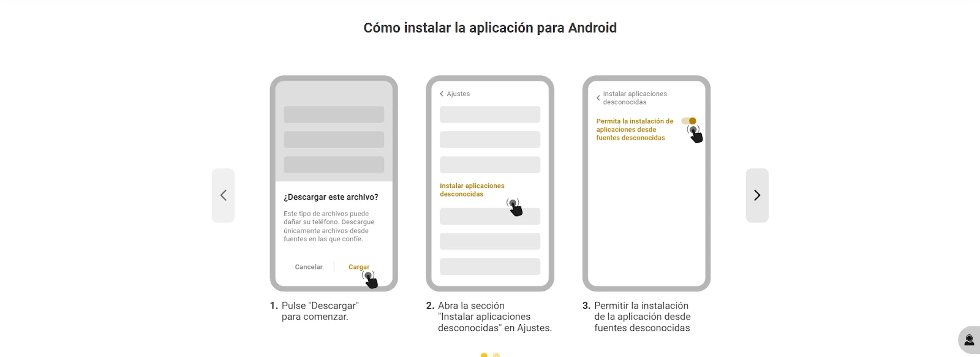Viewport: 980px width, 357px height.
Task: Select the second carousel pagination dot
Action: (x=496, y=355)
